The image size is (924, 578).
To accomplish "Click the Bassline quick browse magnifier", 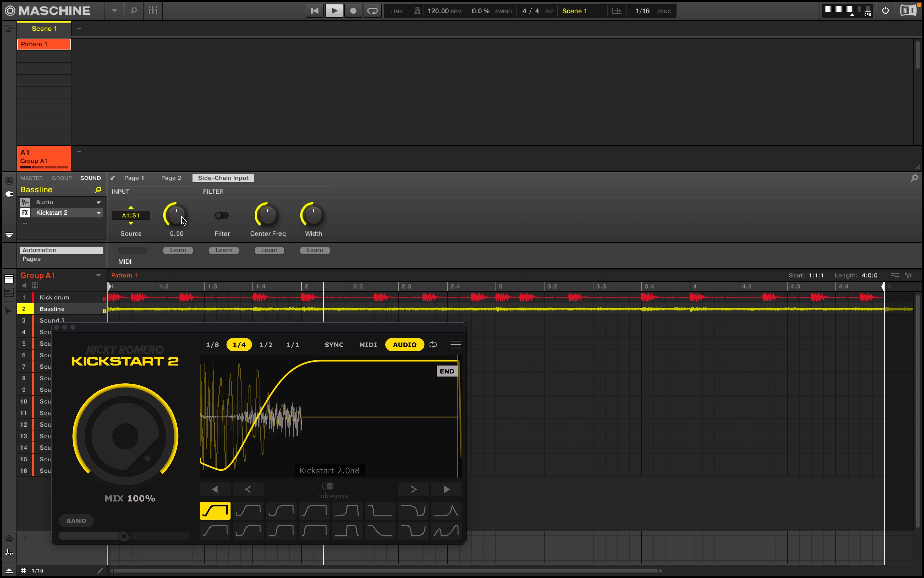I will pos(98,190).
